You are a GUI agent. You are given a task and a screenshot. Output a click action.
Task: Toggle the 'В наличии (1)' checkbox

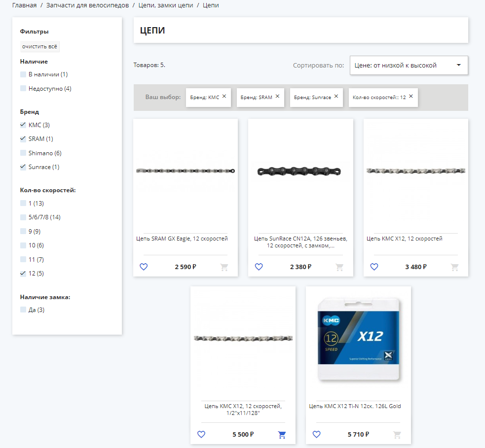pos(23,74)
